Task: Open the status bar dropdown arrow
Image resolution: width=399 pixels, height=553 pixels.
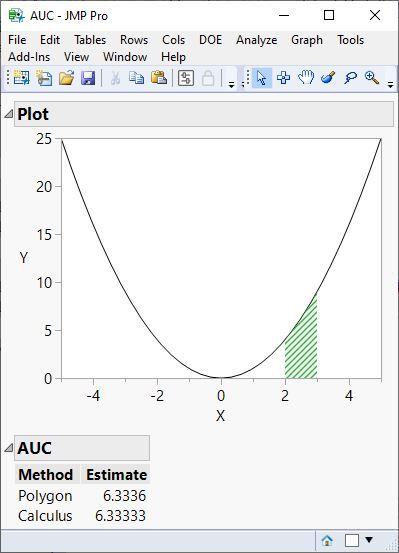Action: coord(369,540)
